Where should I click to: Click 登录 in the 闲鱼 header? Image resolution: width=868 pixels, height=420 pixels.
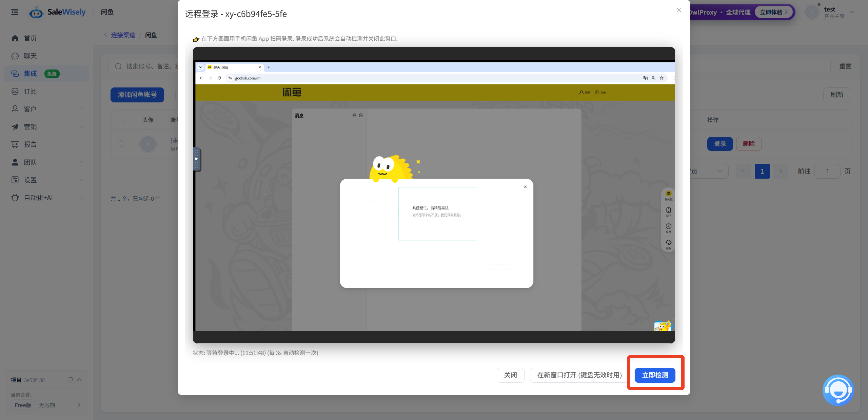coord(585,92)
